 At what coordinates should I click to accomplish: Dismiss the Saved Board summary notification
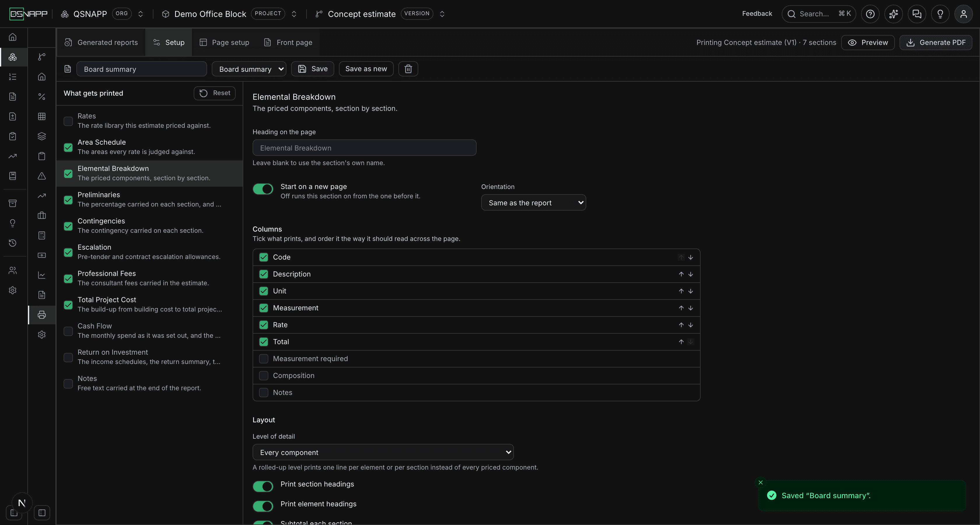point(760,482)
